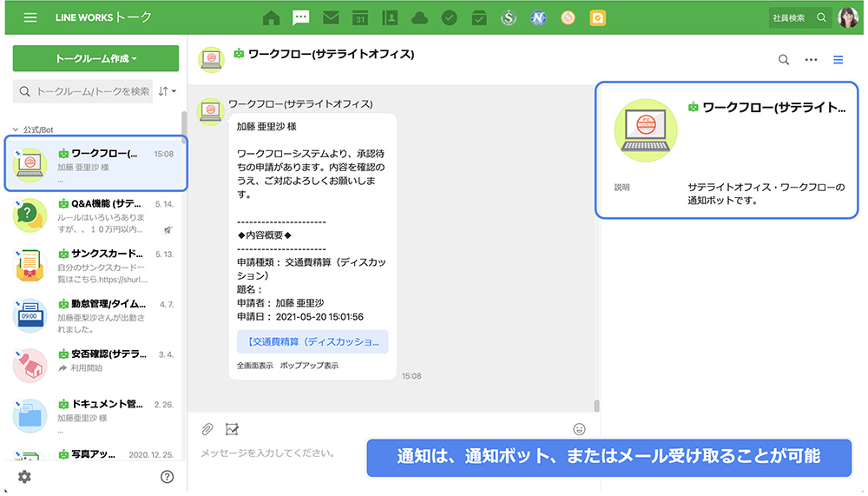Open the green S app icon

tap(508, 17)
